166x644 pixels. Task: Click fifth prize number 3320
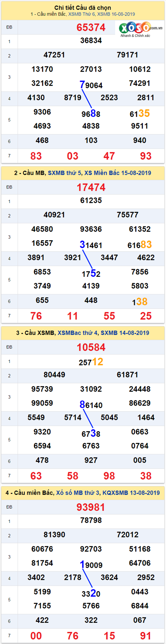(91, 593)
